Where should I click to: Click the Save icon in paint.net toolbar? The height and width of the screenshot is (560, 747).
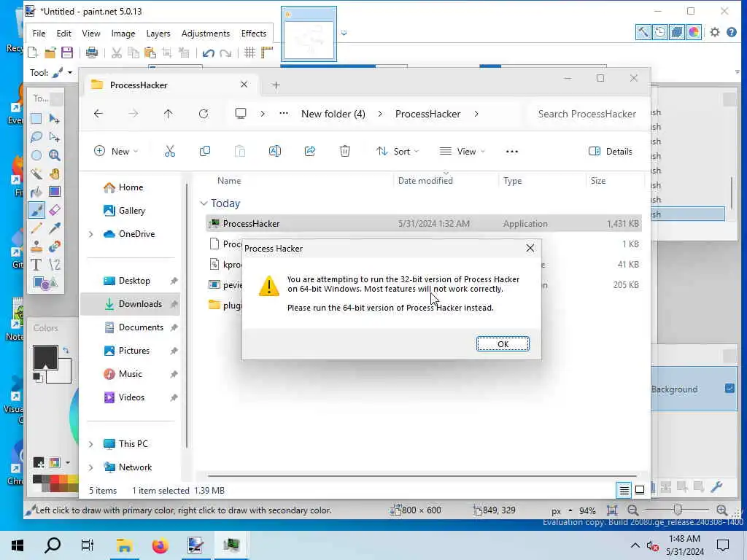click(x=67, y=52)
